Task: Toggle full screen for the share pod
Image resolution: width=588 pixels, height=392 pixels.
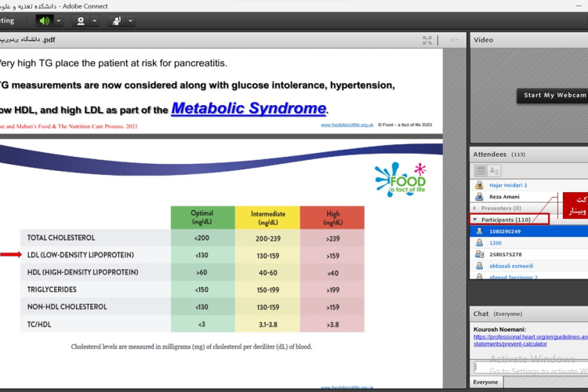Action: [x=427, y=40]
